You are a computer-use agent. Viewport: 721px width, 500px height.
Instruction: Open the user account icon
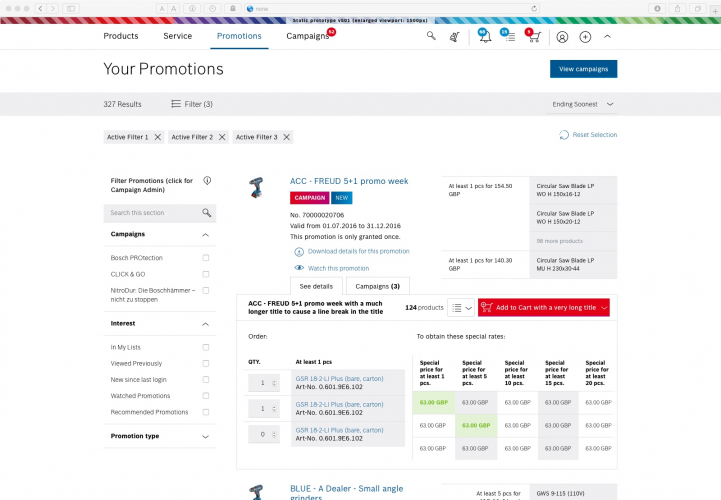(562, 37)
